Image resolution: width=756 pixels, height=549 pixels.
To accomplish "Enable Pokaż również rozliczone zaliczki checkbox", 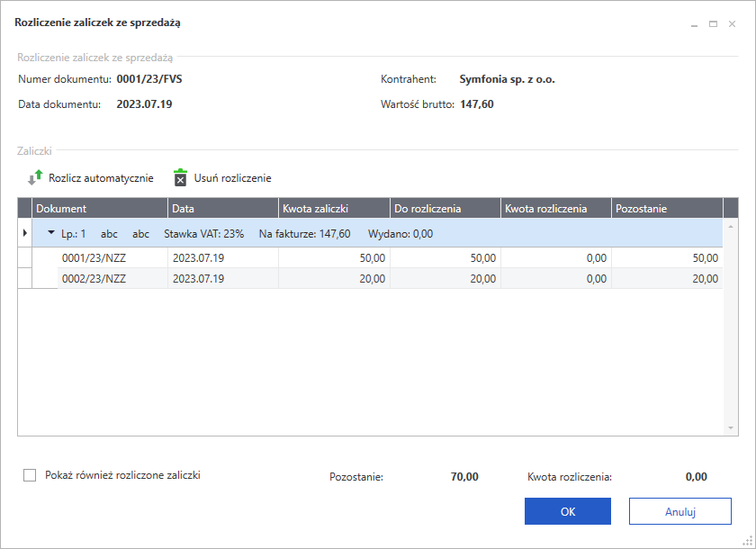I will [30, 475].
